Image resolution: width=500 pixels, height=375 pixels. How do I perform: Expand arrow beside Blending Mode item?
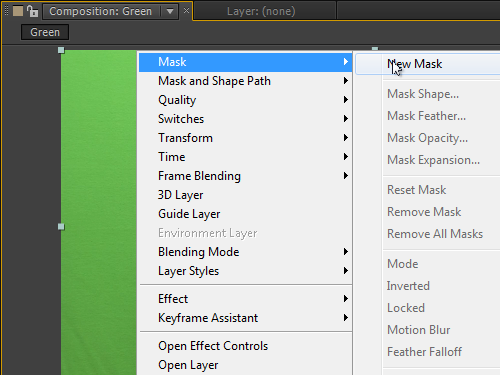tap(346, 252)
